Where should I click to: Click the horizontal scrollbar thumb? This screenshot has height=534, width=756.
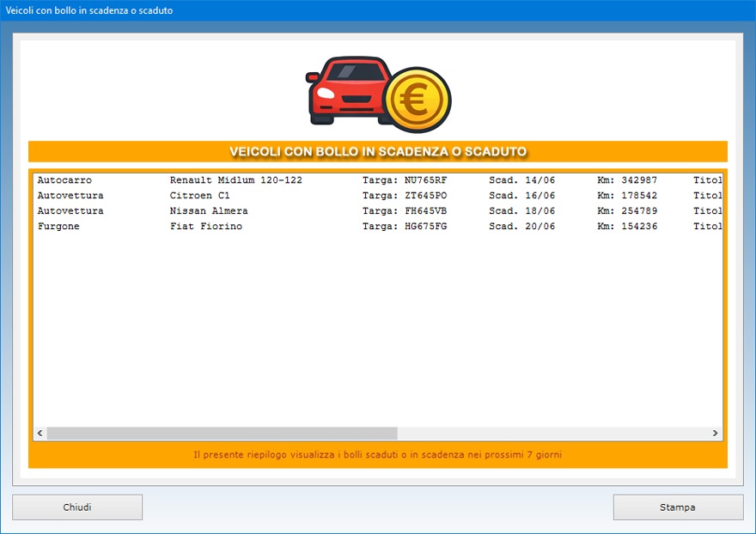click(222, 434)
